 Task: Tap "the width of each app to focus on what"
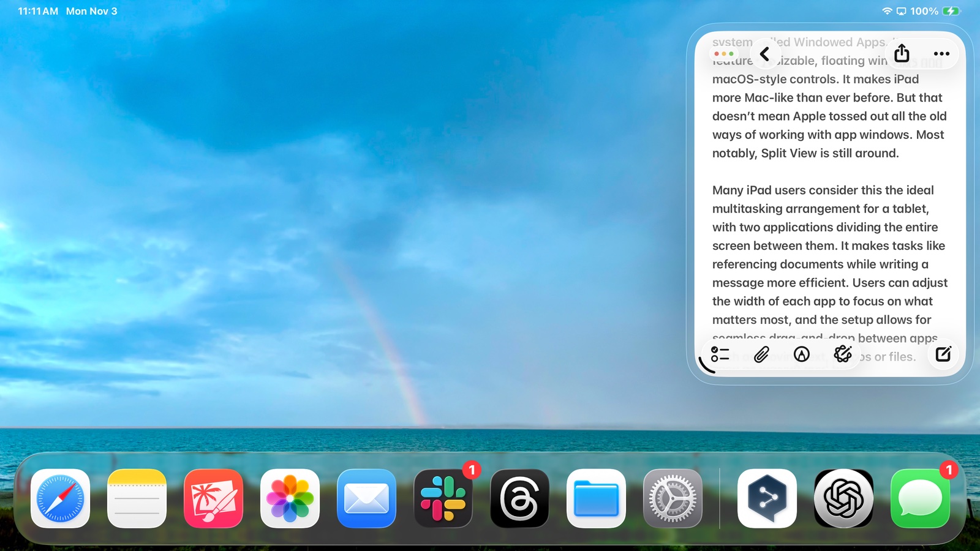pos(823,301)
